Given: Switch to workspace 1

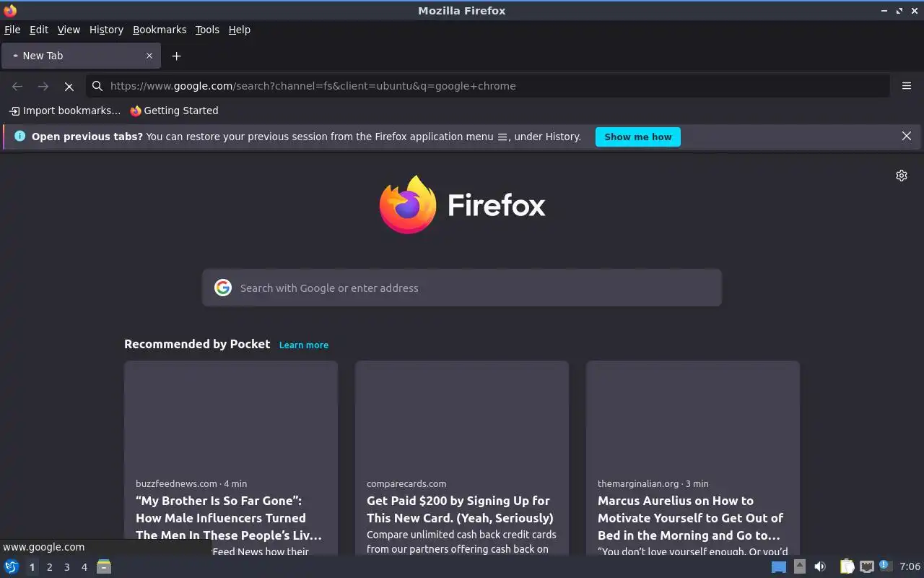Looking at the screenshot, I should click(32, 567).
